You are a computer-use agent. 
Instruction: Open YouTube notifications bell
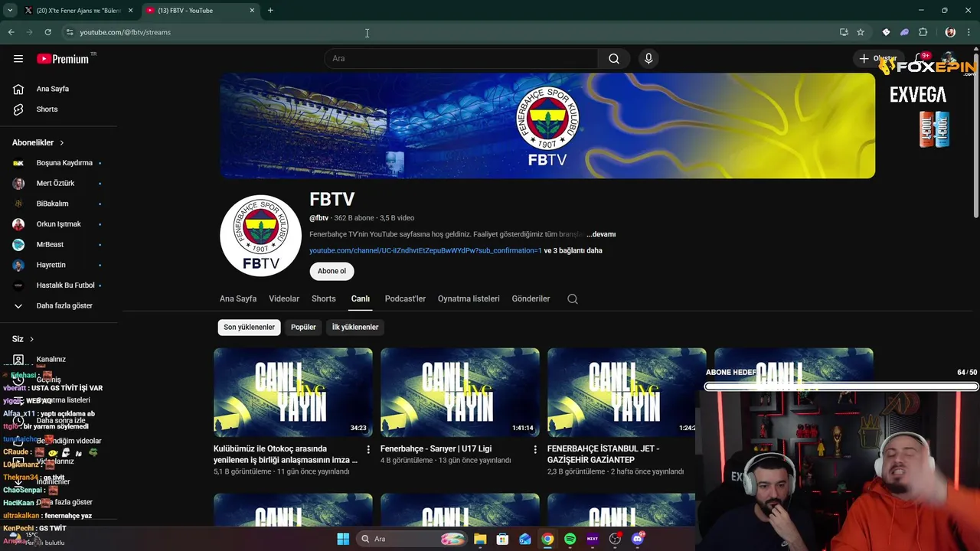(920, 59)
